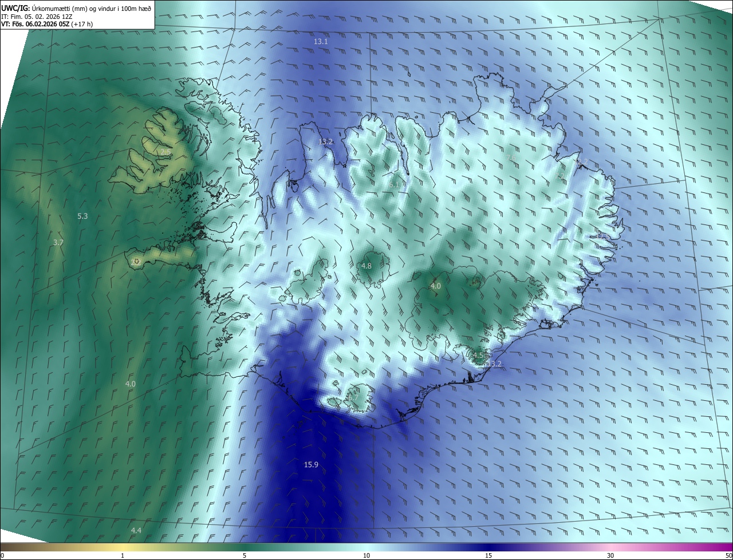
Task: Click the color scale tick label 30
Action: point(610,555)
